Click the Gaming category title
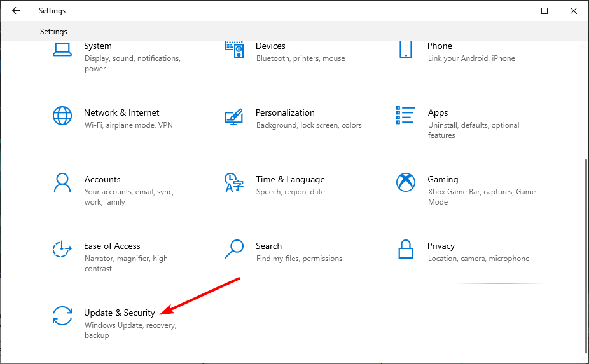 coord(443,179)
